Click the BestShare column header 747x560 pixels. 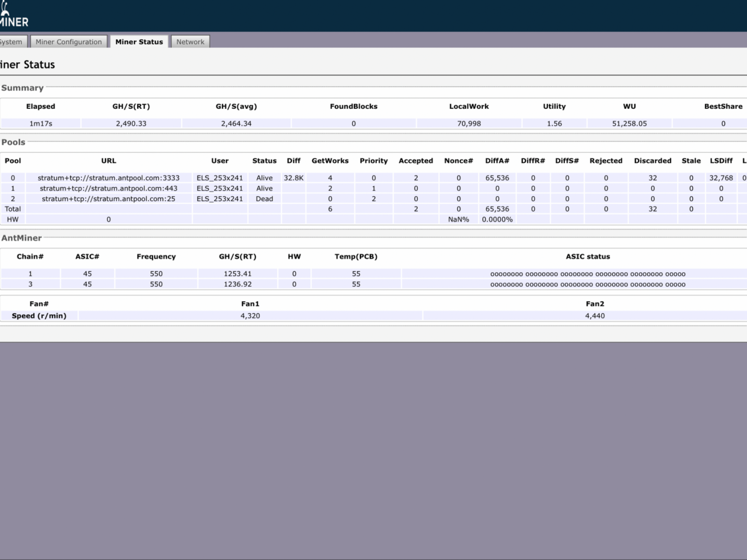(x=723, y=106)
